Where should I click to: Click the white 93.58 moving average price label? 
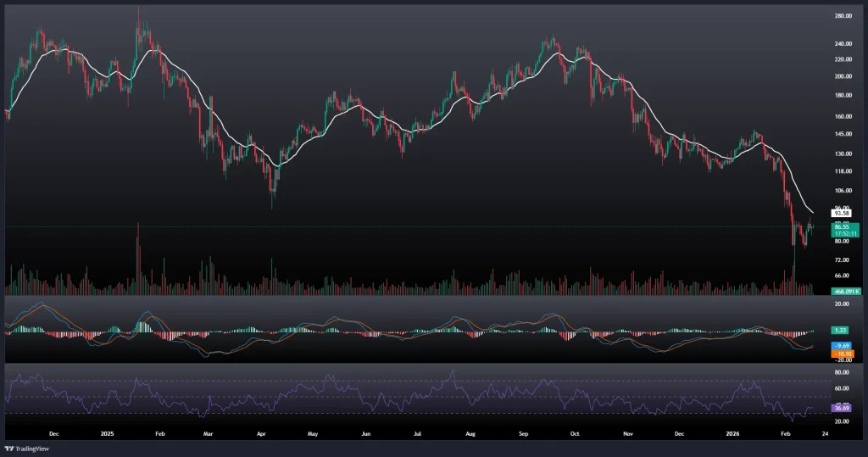point(817,213)
